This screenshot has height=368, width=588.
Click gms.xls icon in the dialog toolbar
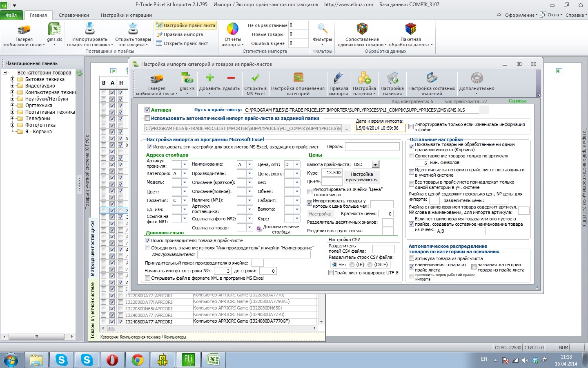point(187,78)
